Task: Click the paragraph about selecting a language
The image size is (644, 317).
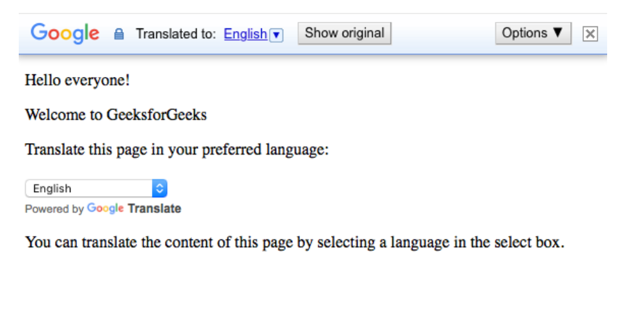Action: [x=294, y=243]
